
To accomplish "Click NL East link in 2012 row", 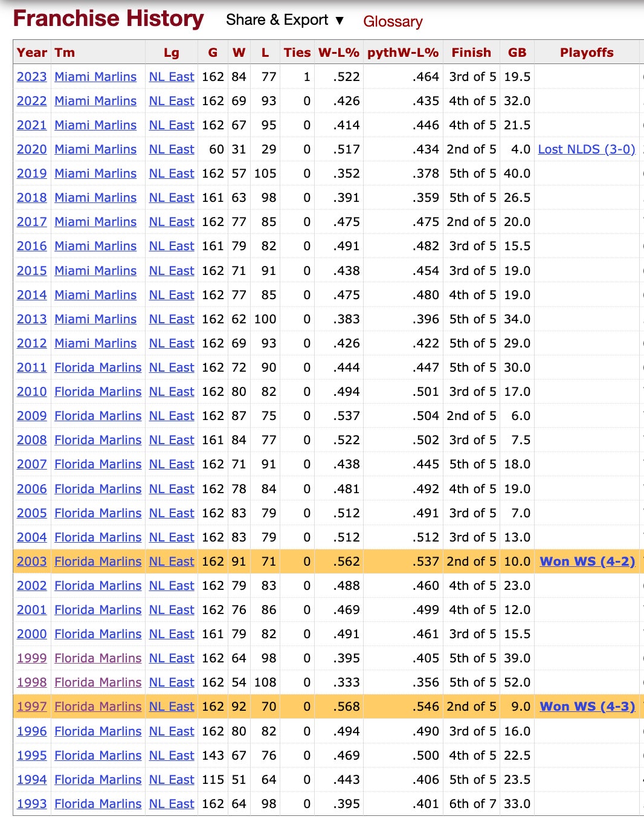I will 172,343.
